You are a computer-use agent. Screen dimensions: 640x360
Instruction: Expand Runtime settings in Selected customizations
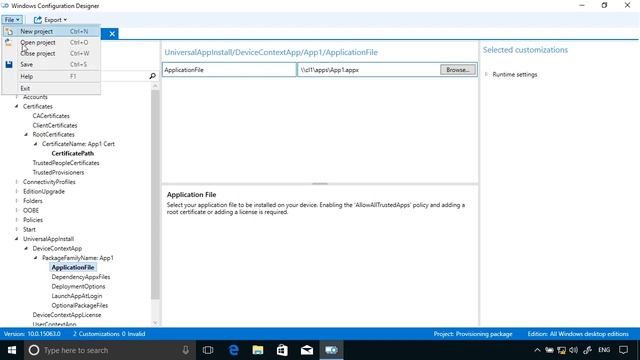pos(487,74)
